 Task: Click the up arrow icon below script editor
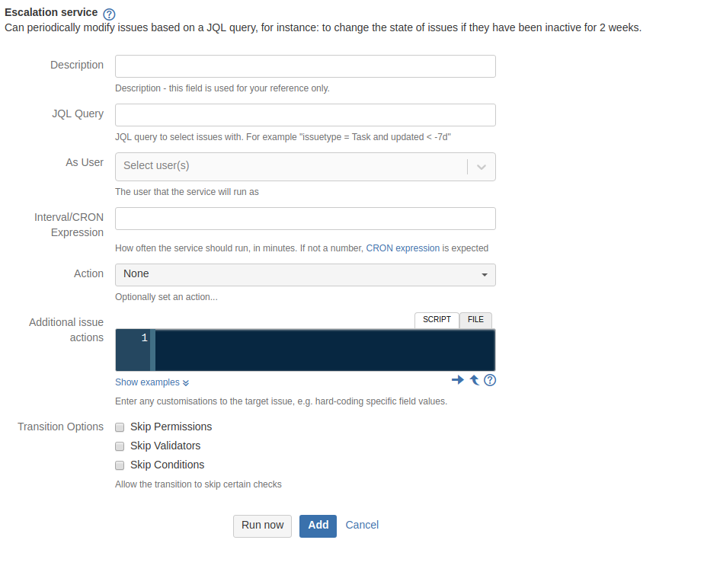pyautogui.click(x=475, y=380)
